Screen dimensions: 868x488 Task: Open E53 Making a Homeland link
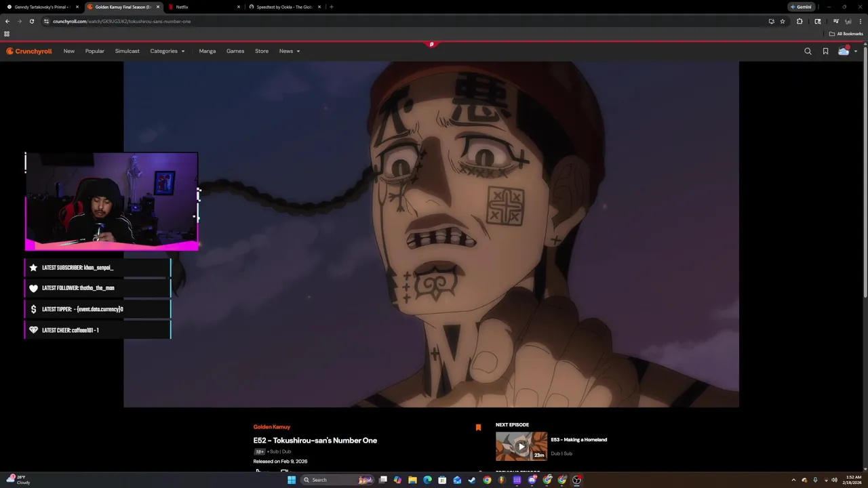[x=579, y=440]
